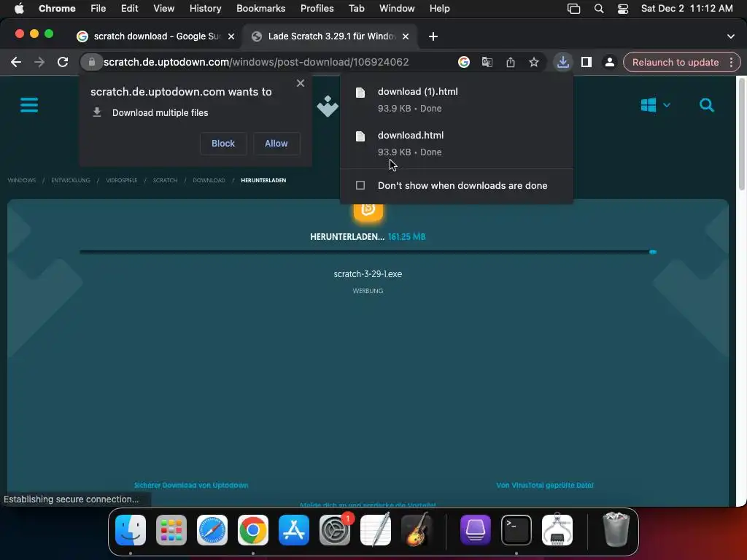The height and width of the screenshot is (560, 747).
Task: Block multiple file downloads
Action: [223, 144]
